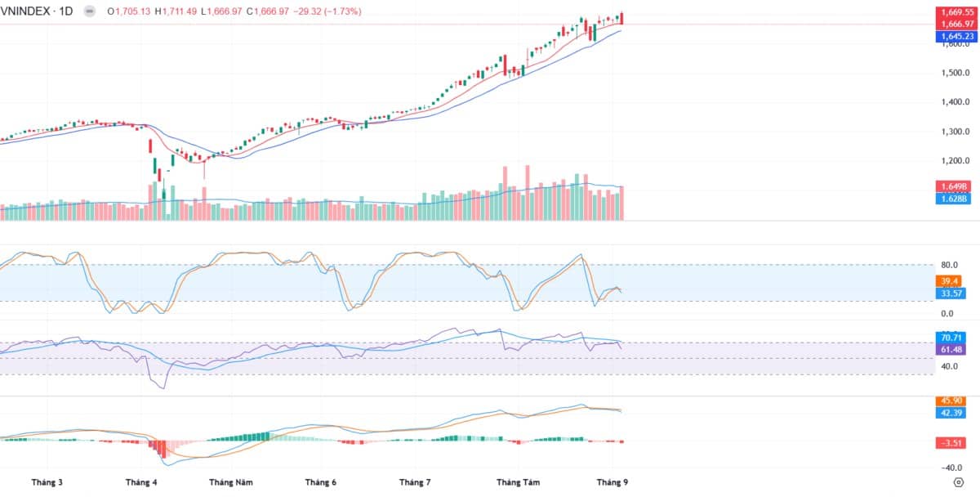Image resolution: width=980 pixels, height=497 pixels.
Task: Click the Tháng 3 time axis label
Action: (47, 482)
